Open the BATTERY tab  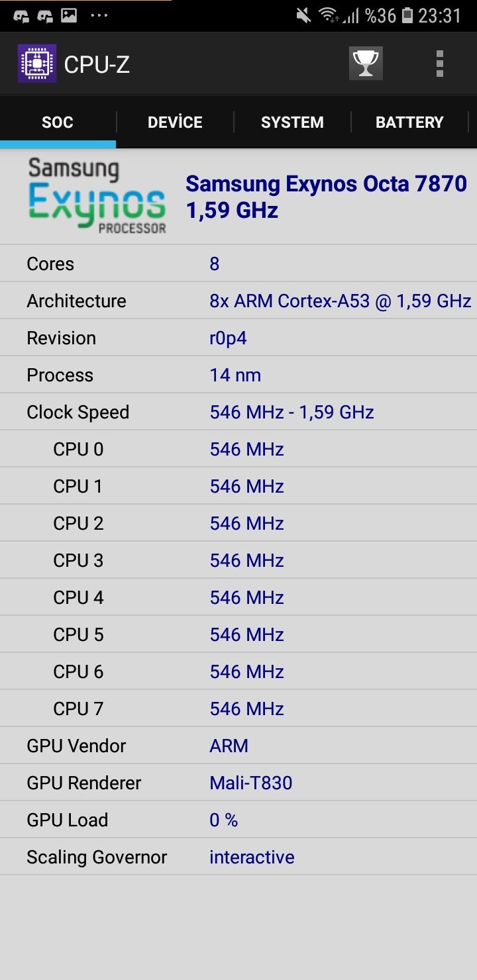point(409,122)
